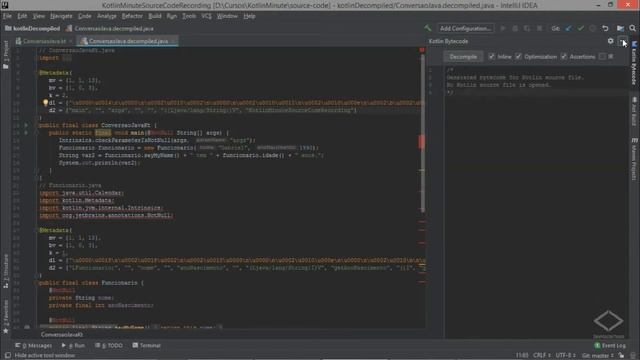Screen dimensions: 640x360
Task: Click the Decompile button
Action: [463, 56]
